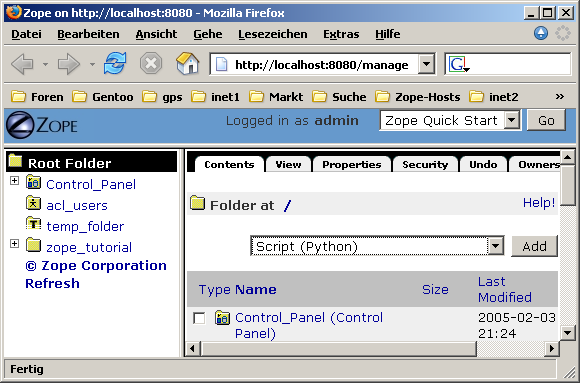This screenshot has width=580, height=383.
Task: Click the acl_users user folder icon
Action: coord(33,203)
